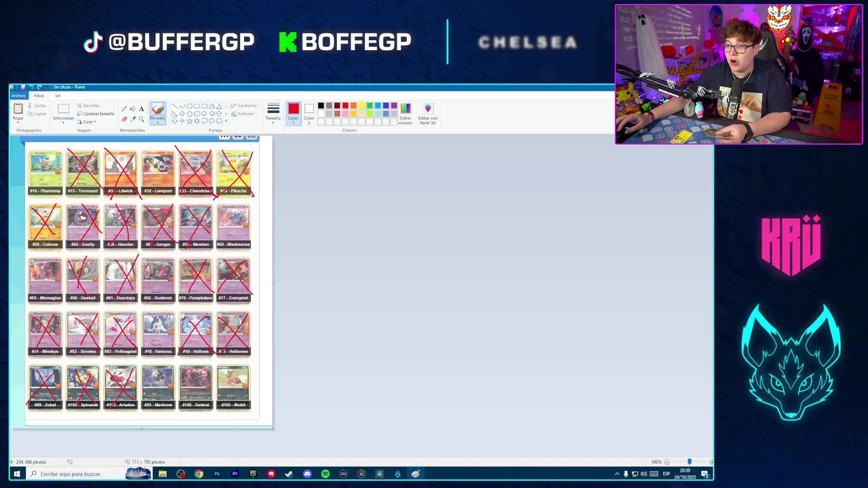Click the #93 - Murkrow card
The image size is (868, 488).
[x=158, y=387]
